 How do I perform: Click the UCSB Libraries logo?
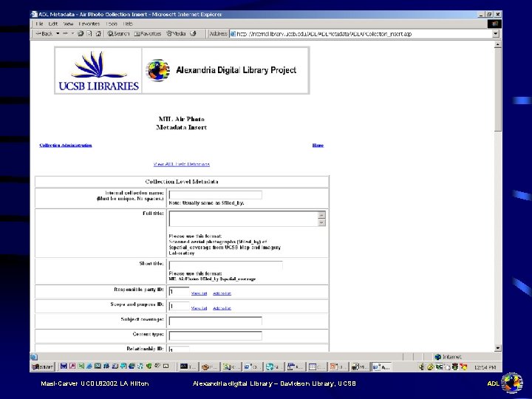click(98, 71)
